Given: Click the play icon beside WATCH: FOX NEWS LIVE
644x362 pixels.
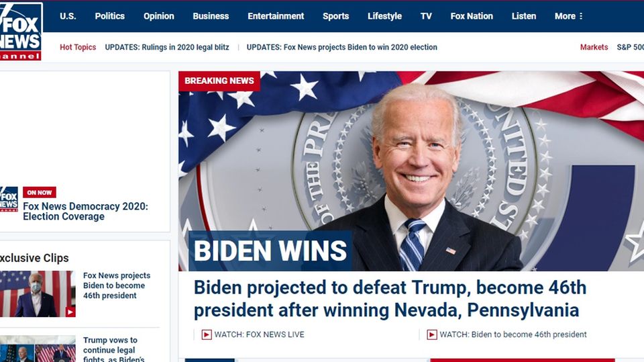Looking at the screenshot, I should pyautogui.click(x=207, y=334).
